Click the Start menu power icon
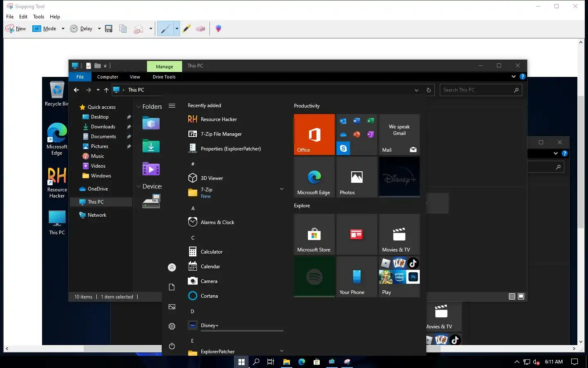This screenshot has width=588, height=368. point(172,346)
